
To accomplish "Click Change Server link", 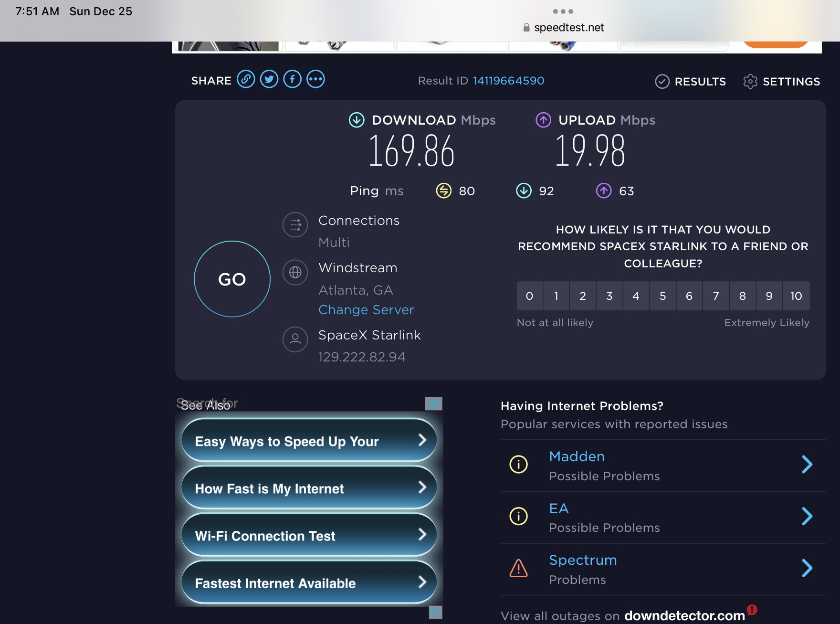I will [x=366, y=310].
